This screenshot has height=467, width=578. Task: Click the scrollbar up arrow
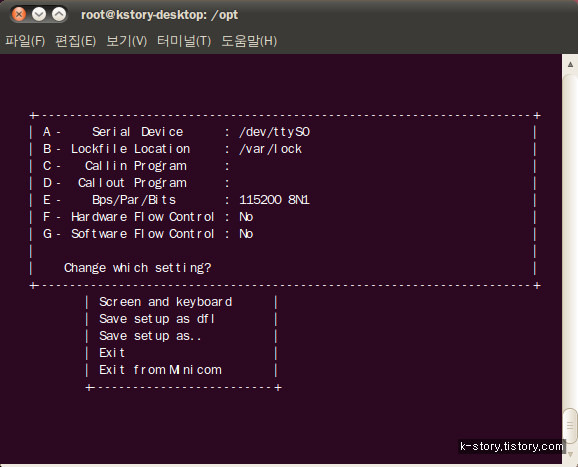[570, 65]
